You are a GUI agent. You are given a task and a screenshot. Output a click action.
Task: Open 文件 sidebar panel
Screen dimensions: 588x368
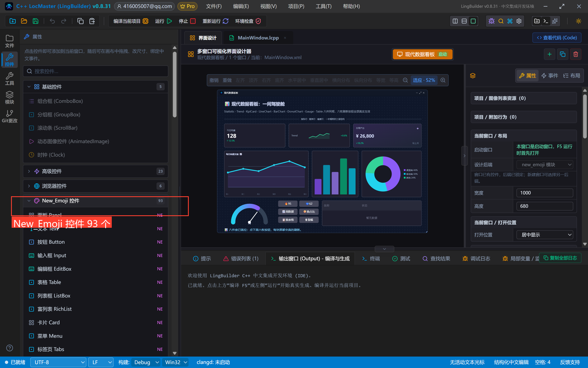coord(9,41)
